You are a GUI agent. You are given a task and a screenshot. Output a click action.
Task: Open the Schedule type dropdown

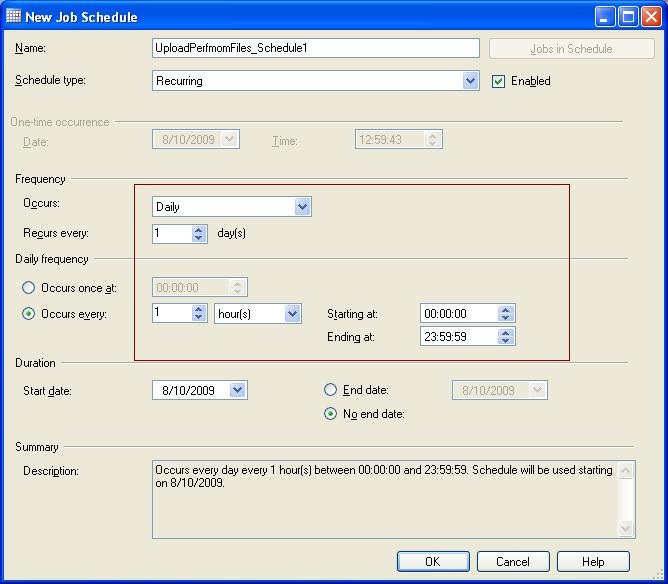tap(471, 81)
